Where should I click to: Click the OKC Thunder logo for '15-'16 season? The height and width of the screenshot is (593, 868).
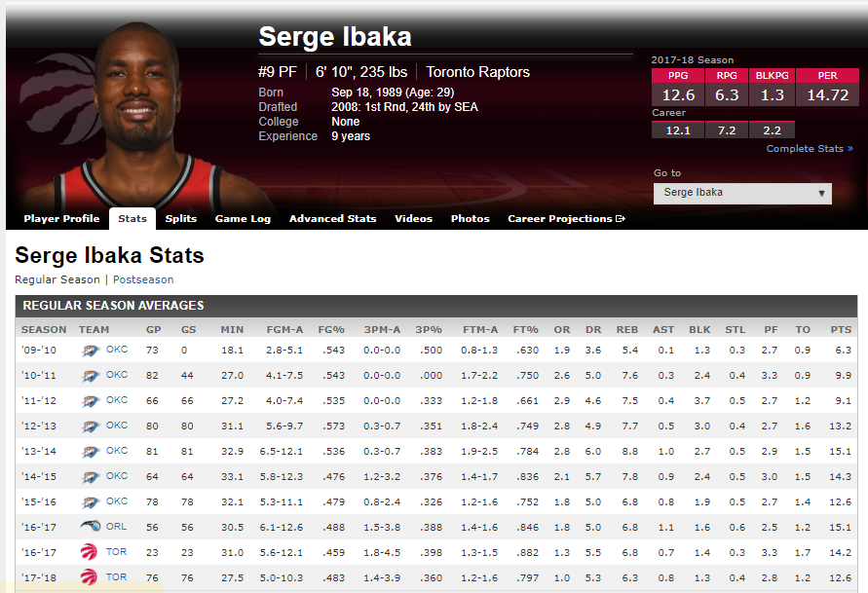click(90, 501)
